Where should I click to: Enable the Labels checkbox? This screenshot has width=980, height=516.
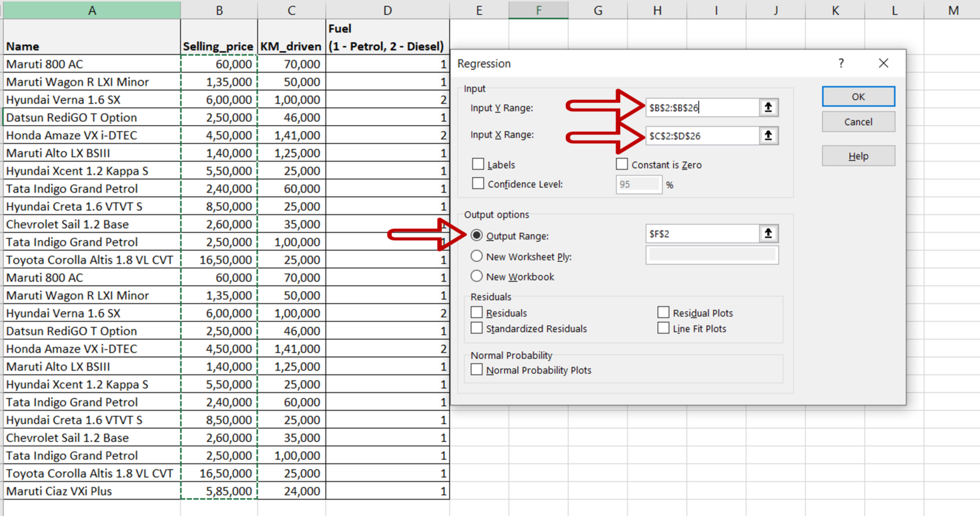(x=478, y=163)
